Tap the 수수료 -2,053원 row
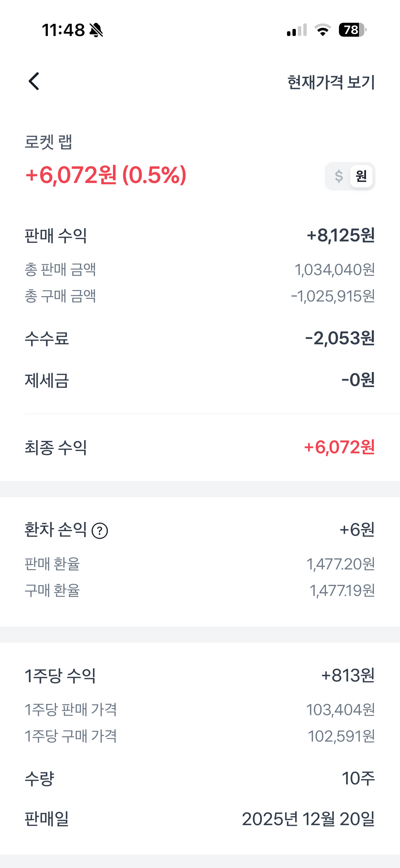Viewport: 400px width, 868px height. point(199,339)
